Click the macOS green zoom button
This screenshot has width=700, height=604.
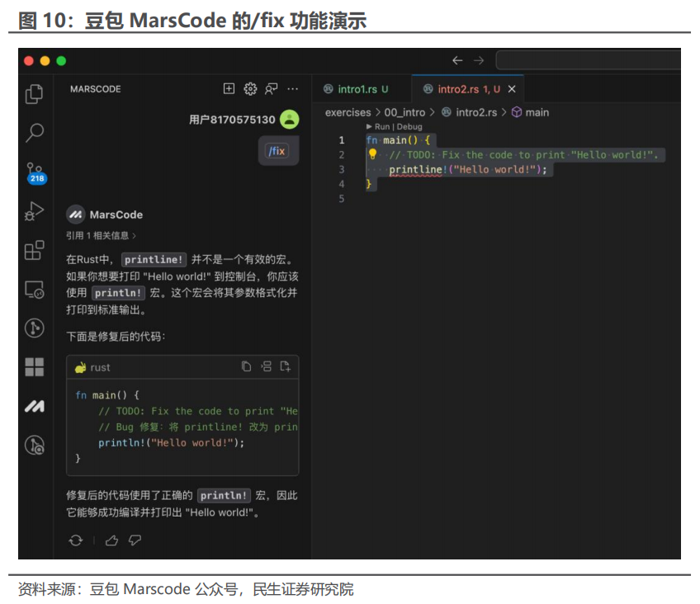[61, 61]
